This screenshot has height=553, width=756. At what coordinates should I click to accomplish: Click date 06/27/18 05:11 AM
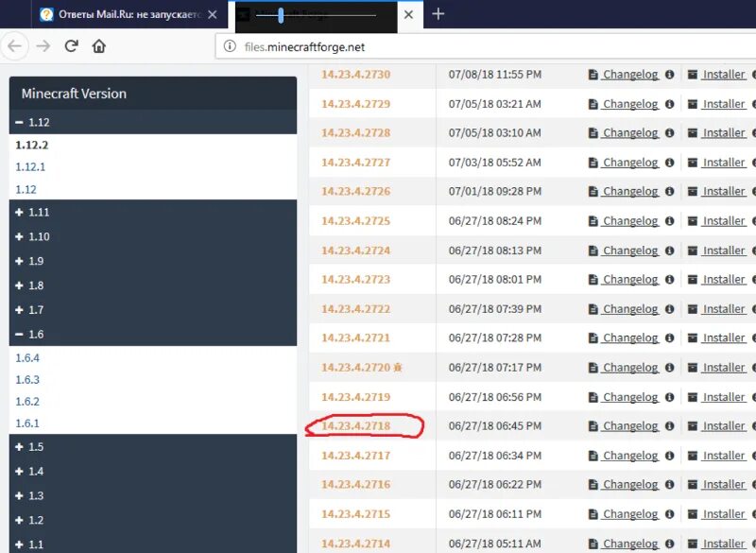[x=494, y=544]
